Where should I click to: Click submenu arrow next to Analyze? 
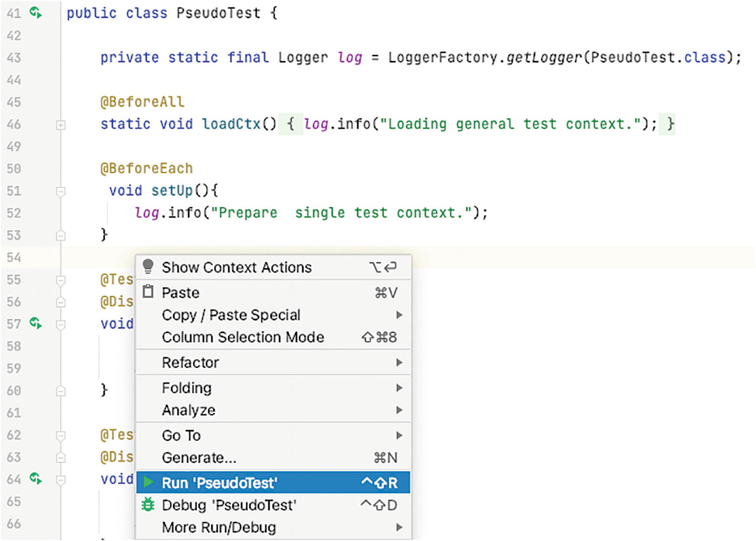399,410
